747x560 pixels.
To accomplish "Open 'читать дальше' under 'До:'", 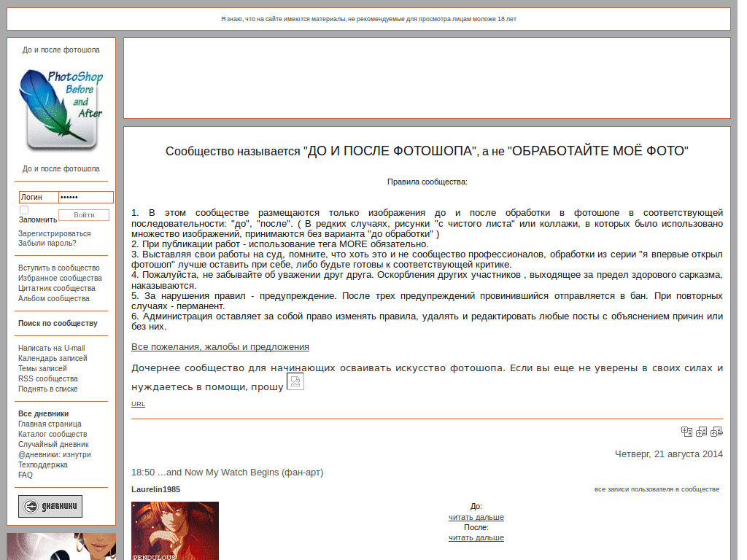I will [476, 517].
